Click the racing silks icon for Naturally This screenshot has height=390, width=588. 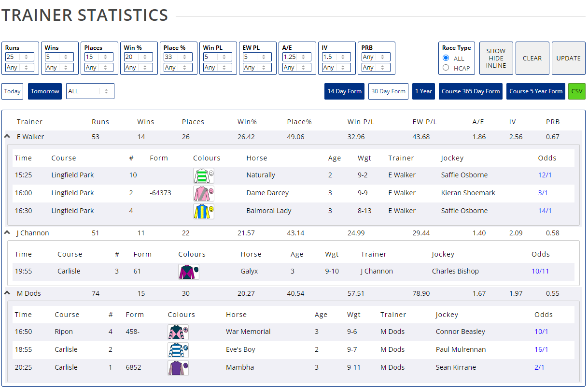[203, 175]
